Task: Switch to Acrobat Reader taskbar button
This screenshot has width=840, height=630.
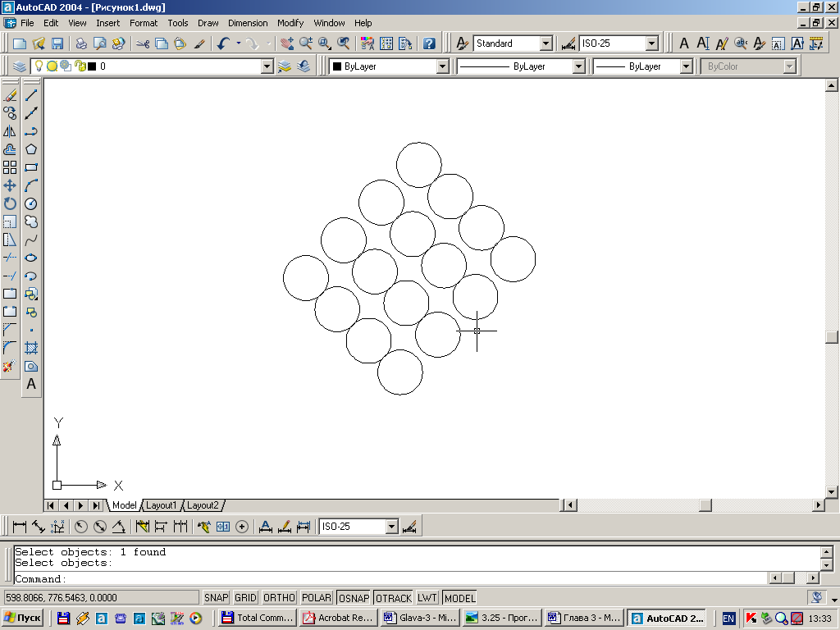Action: [x=339, y=619]
